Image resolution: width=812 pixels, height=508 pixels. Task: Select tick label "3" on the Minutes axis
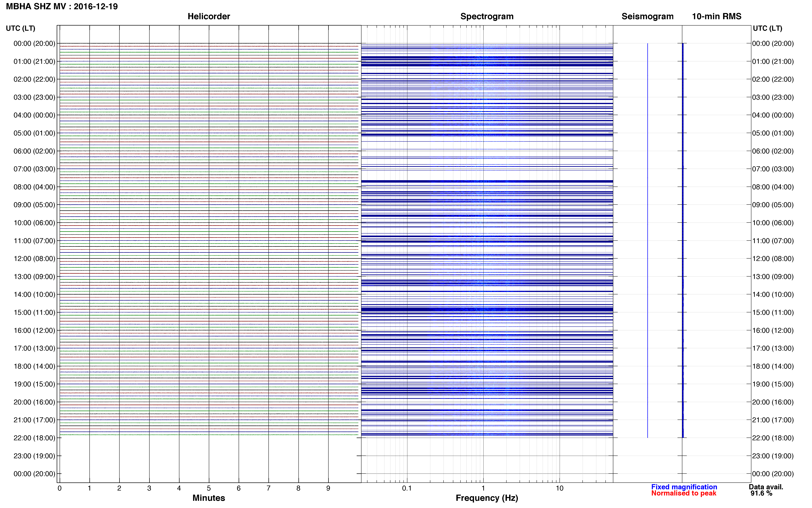[149, 488]
